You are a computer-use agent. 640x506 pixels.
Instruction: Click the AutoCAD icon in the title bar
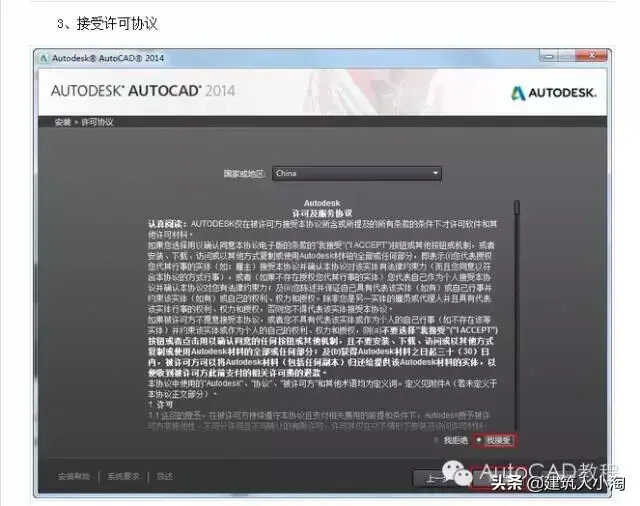[x=44, y=58]
